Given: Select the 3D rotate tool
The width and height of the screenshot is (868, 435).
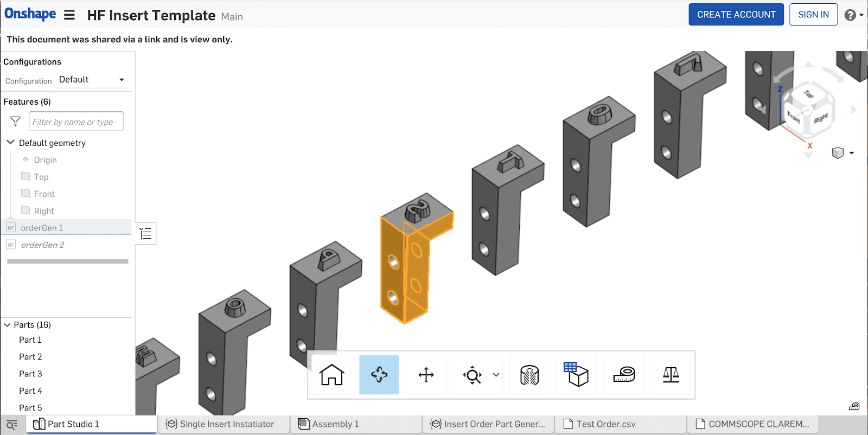Looking at the screenshot, I should click(379, 375).
